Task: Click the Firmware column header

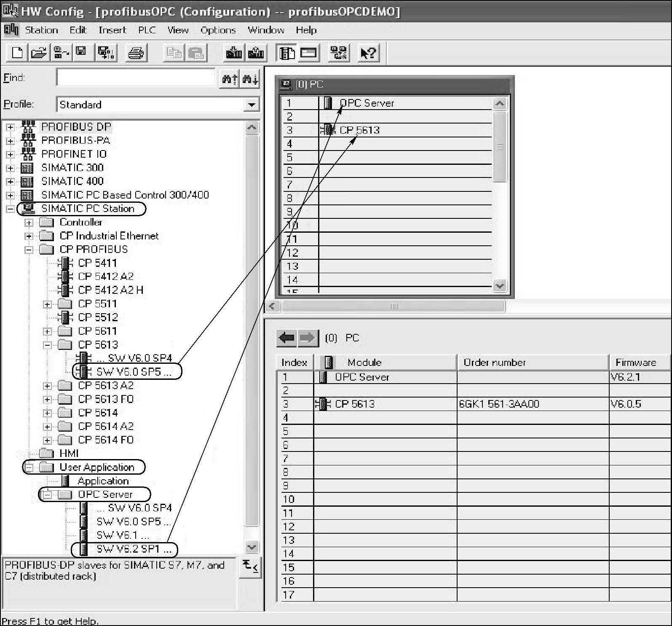Action: pyautogui.click(x=640, y=363)
